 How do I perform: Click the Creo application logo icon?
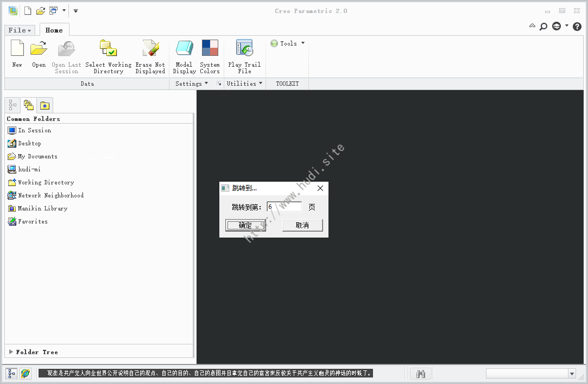click(12, 11)
